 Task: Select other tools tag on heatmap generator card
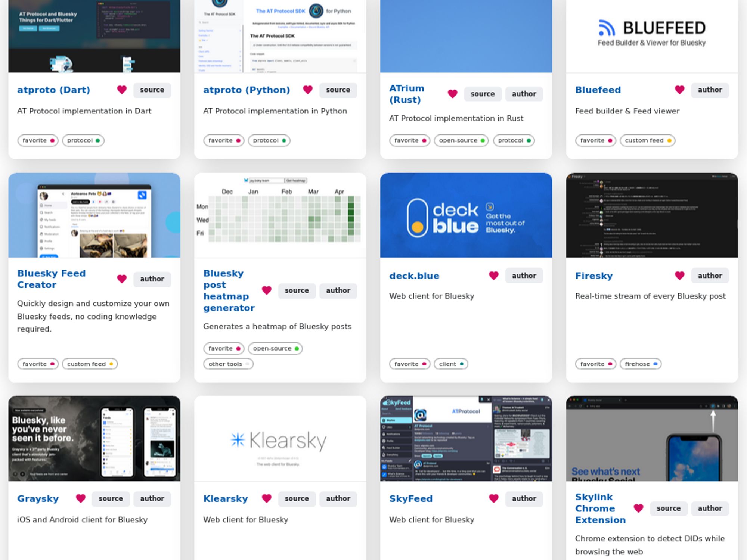click(228, 364)
